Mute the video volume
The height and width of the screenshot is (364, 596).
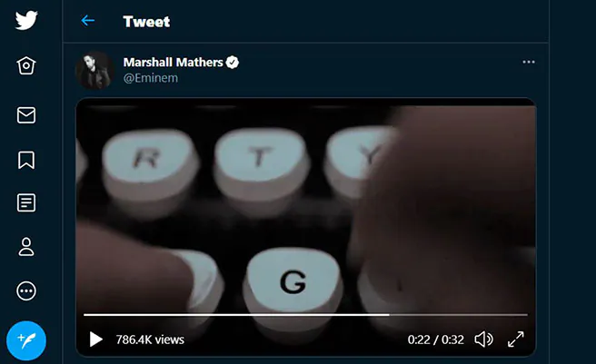484,339
